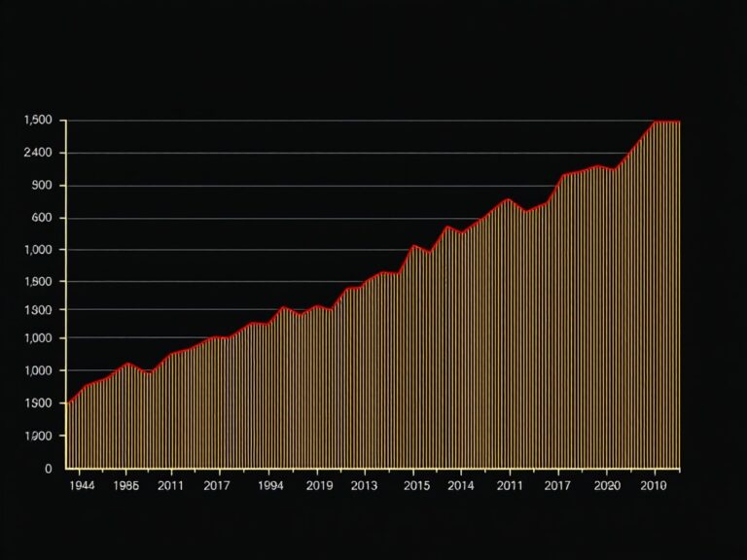The width and height of the screenshot is (747, 560).
Task: Select the 2019 x-axis label
Action: [x=319, y=485]
